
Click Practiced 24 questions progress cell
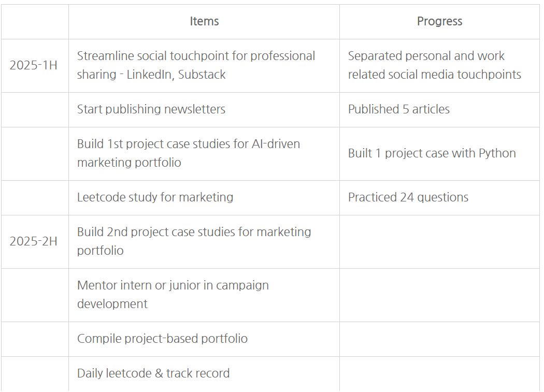408,197
